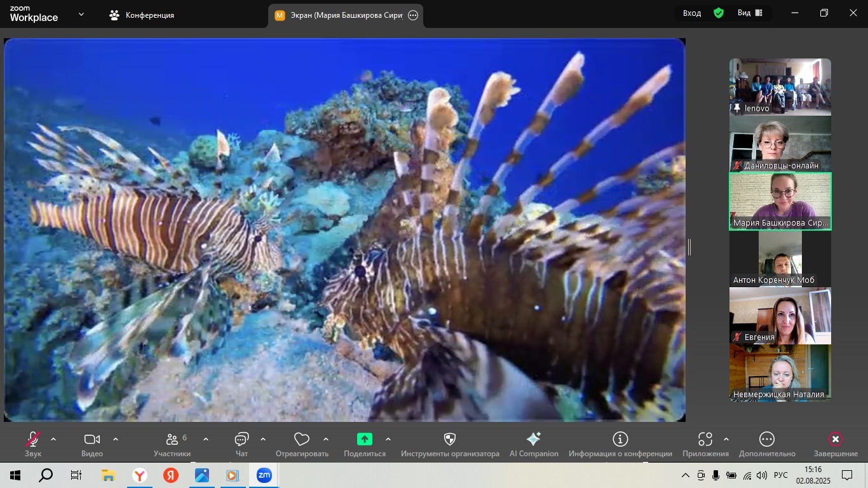The image size is (868, 488).
Task: Expand video options arrow beside Видео
Action: [116, 439]
